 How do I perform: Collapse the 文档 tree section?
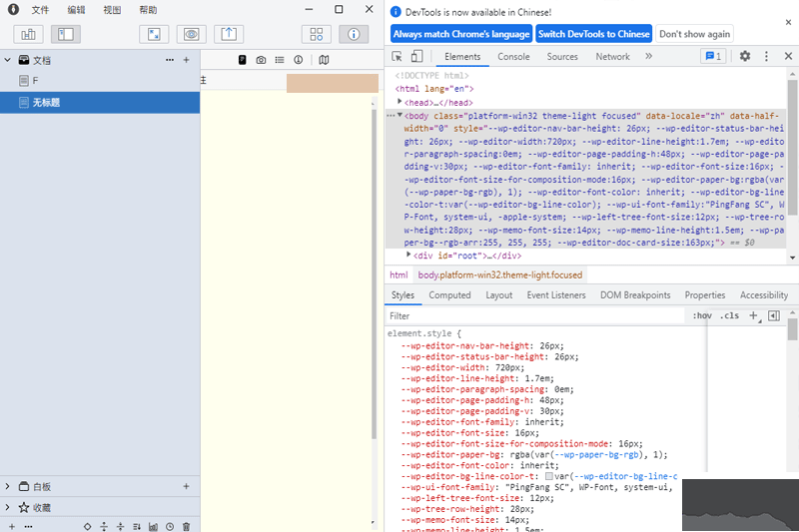[x=8, y=61]
